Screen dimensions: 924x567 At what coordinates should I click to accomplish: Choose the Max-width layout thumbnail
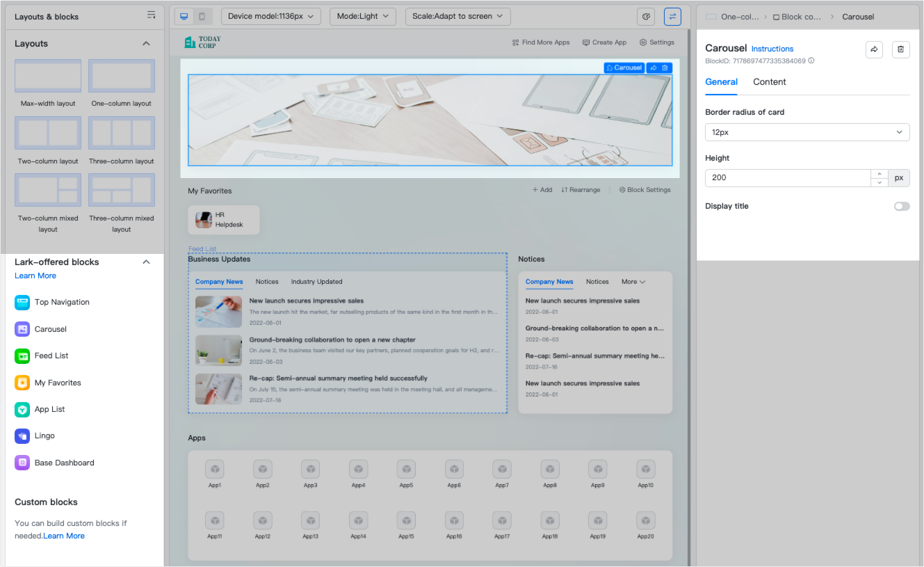click(x=48, y=76)
